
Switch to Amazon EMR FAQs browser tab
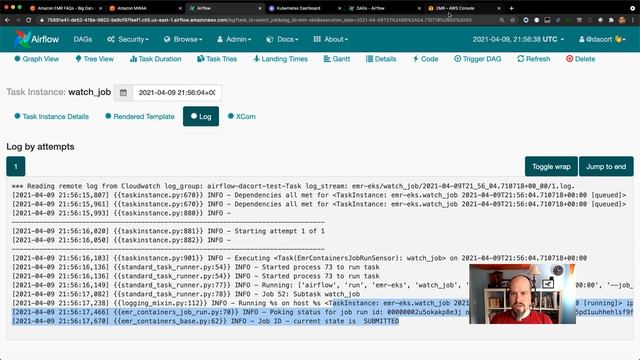pos(65,8)
